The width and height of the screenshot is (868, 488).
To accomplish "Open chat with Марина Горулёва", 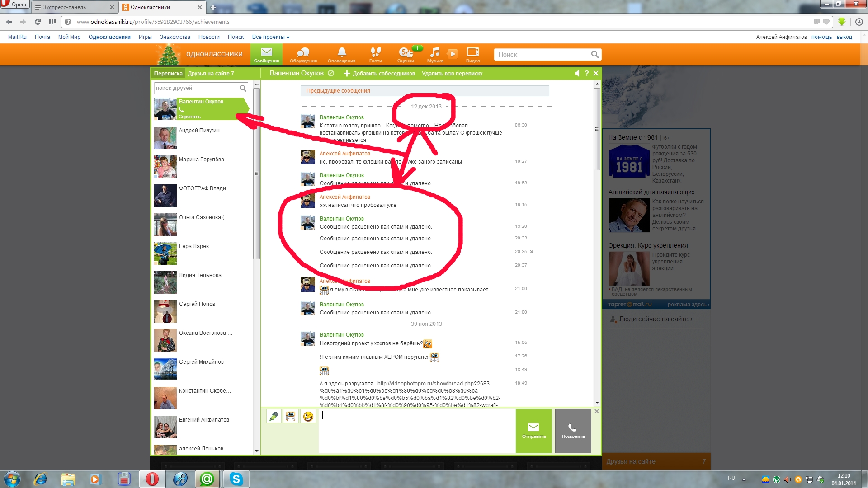I will (x=201, y=167).
